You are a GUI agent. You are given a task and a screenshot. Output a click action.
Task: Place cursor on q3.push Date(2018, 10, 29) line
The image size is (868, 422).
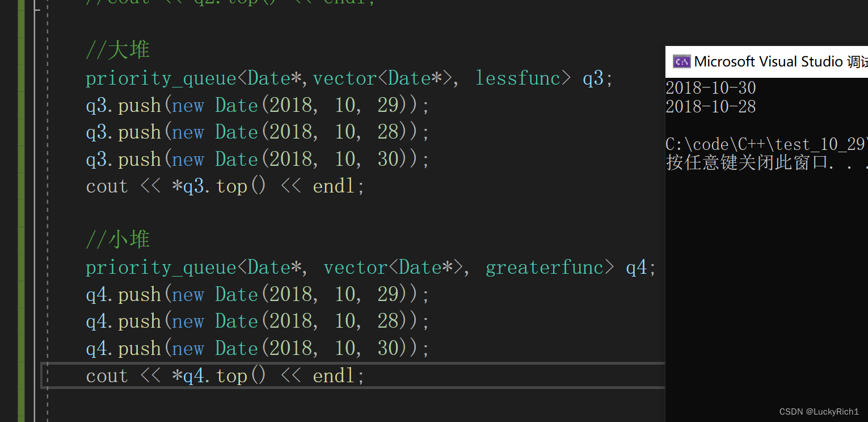[258, 106]
